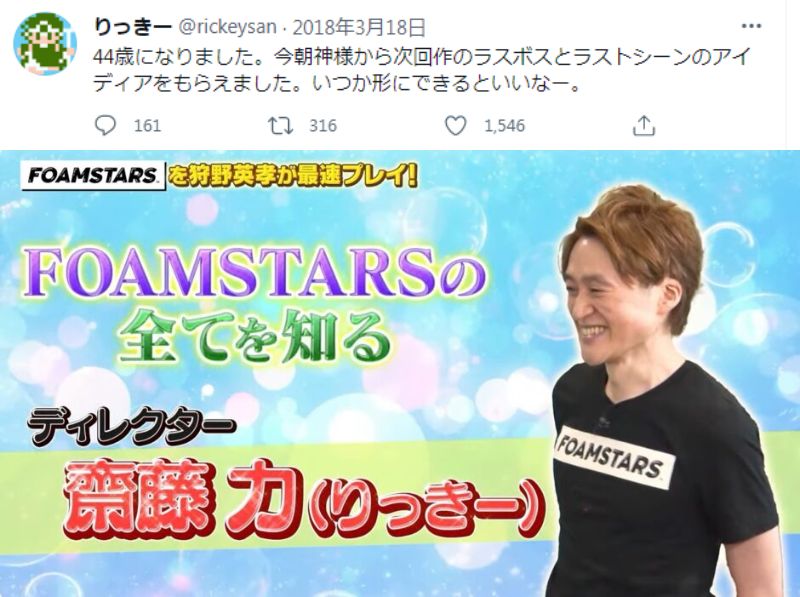Click the FOAMSTARS logo on the black T-shirt
The image size is (800, 597).
click(x=614, y=456)
